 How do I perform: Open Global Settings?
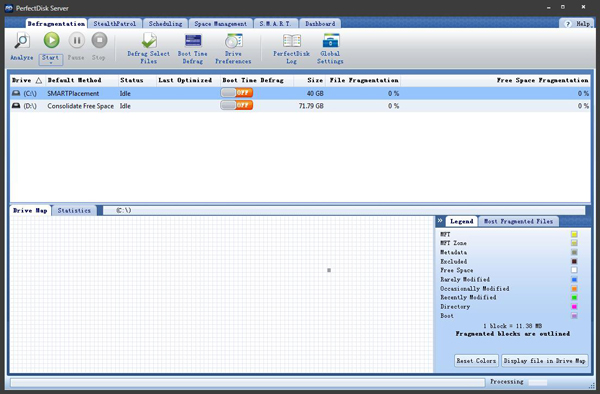330,49
